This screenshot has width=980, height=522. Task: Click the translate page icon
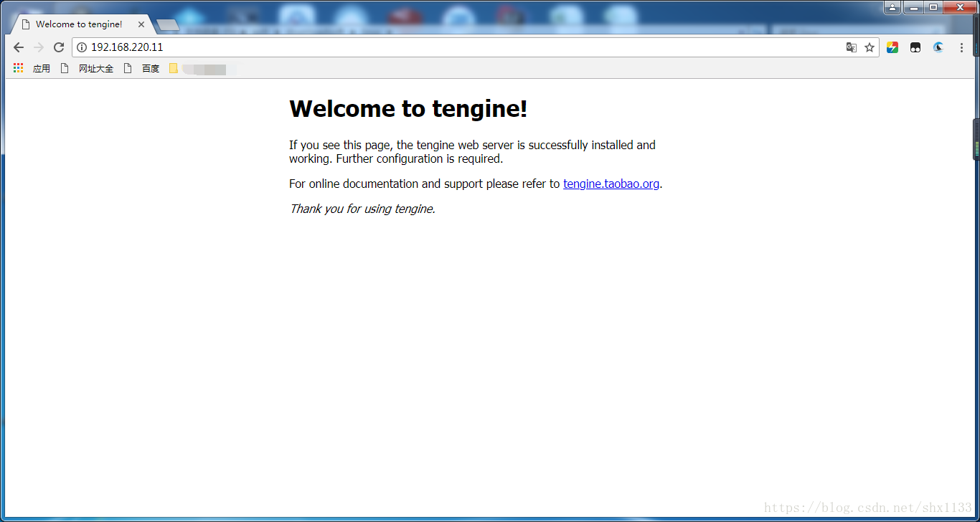pos(852,47)
